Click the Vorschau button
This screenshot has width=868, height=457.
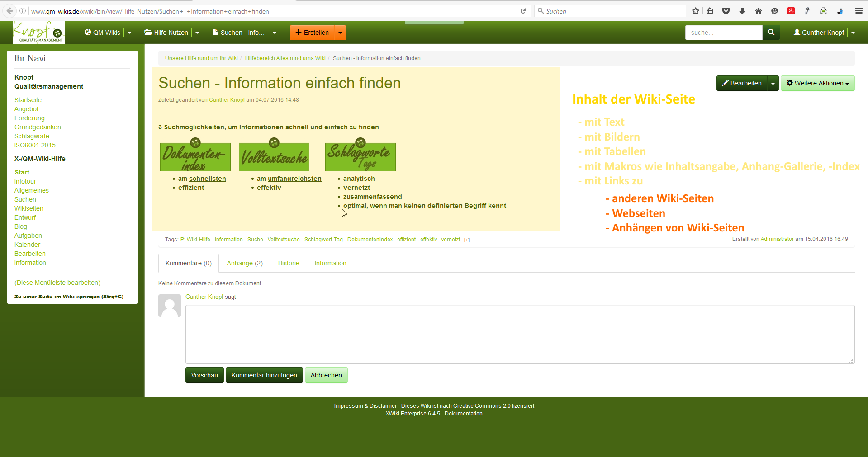(204, 375)
